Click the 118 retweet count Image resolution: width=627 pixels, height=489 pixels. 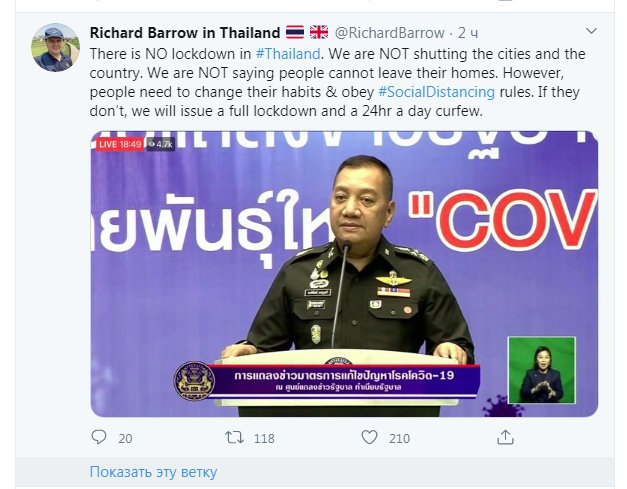coord(264,439)
